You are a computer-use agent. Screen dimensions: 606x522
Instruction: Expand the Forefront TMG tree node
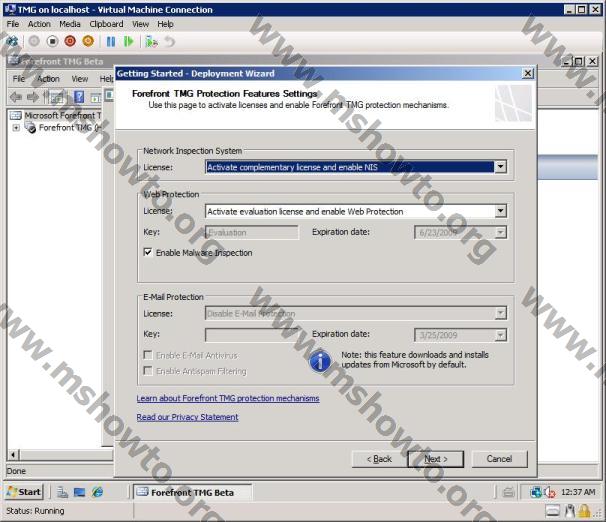16,128
